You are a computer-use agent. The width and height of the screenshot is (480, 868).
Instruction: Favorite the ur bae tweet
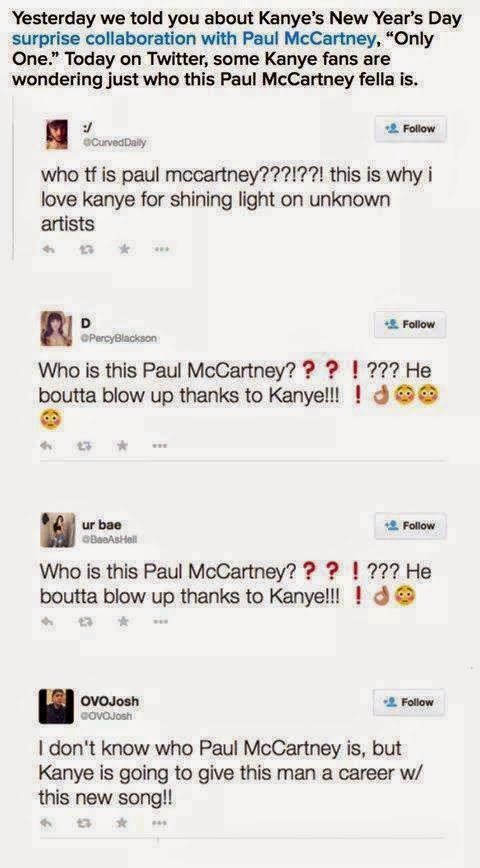[x=123, y=621]
